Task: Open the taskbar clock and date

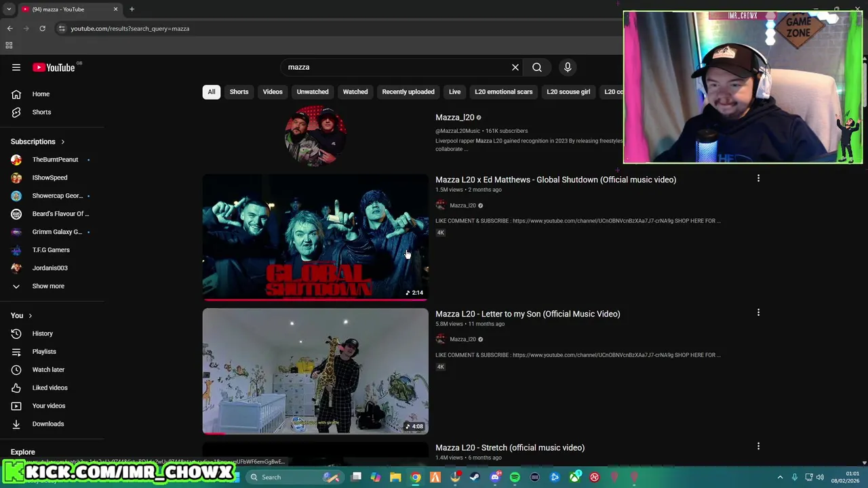Action: coord(846,477)
